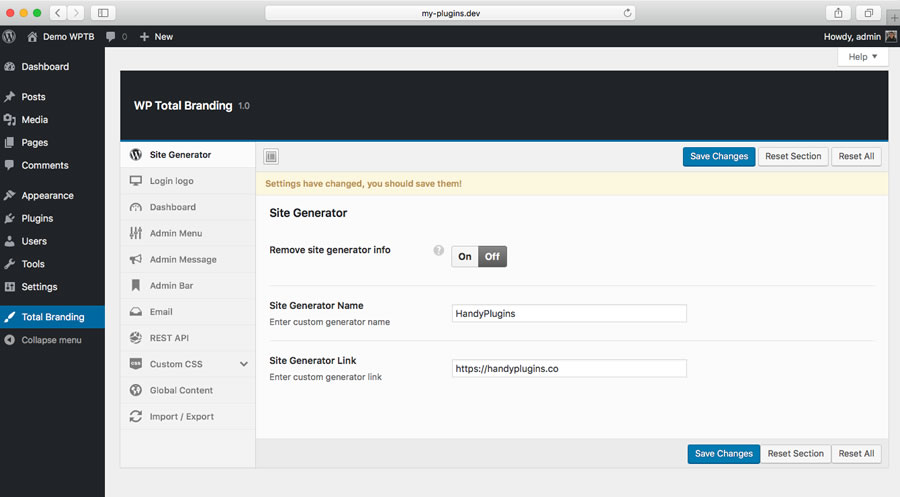The width and height of the screenshot is (900, 497).
Task: Open Posts menu label
Action: (33, 96)
